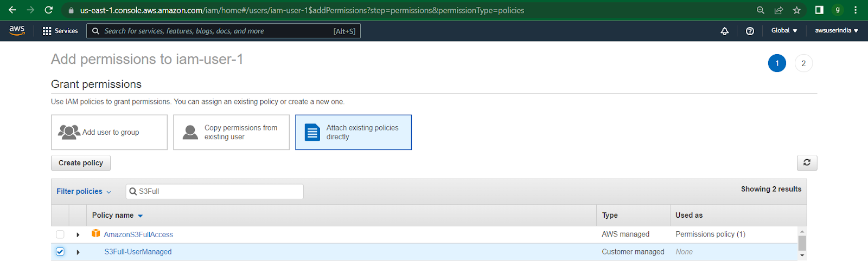
Task: Click the orange AWS managed policy box icon
Action: (x=96, y=233)
